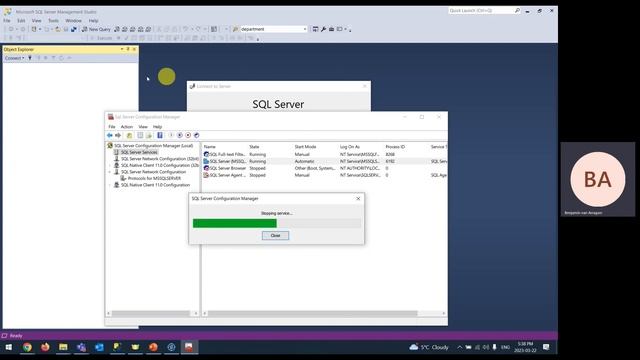Click blue Help icon in Configuration Manager toolbar
Image resolution: width=640 pixels, height=360 pixels.
point(160,135)
